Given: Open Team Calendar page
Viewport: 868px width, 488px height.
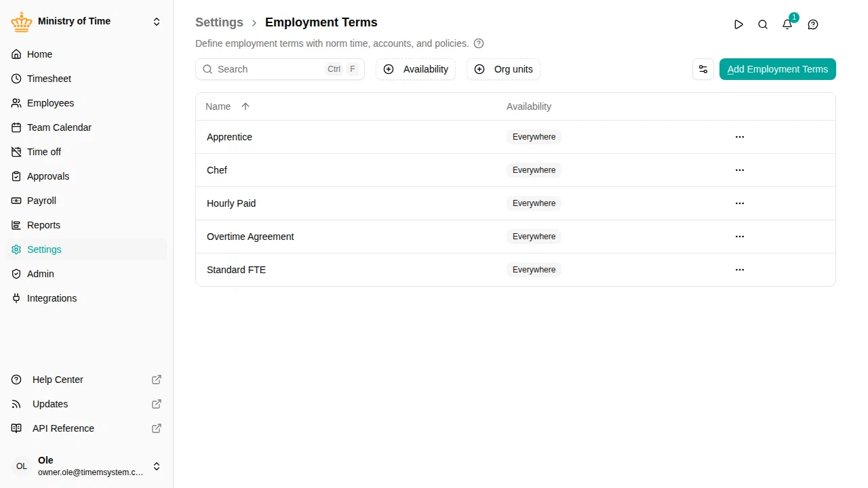Looking at the screenshot, I should tap(86, 127).
